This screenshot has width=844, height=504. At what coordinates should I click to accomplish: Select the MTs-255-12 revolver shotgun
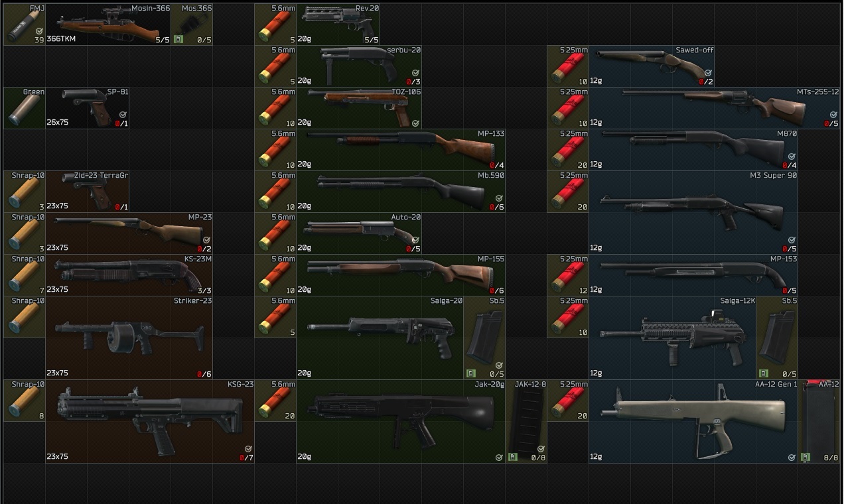[715, 107]
